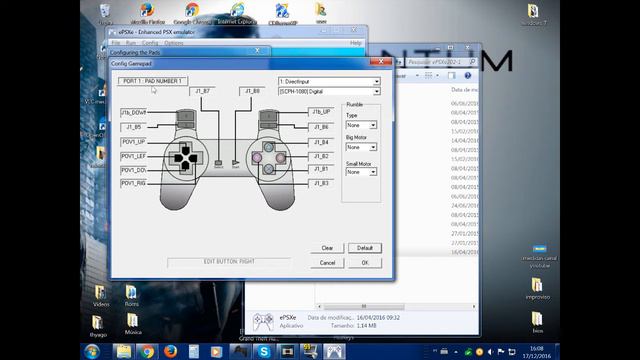Click the Default button

click(365, 248)
